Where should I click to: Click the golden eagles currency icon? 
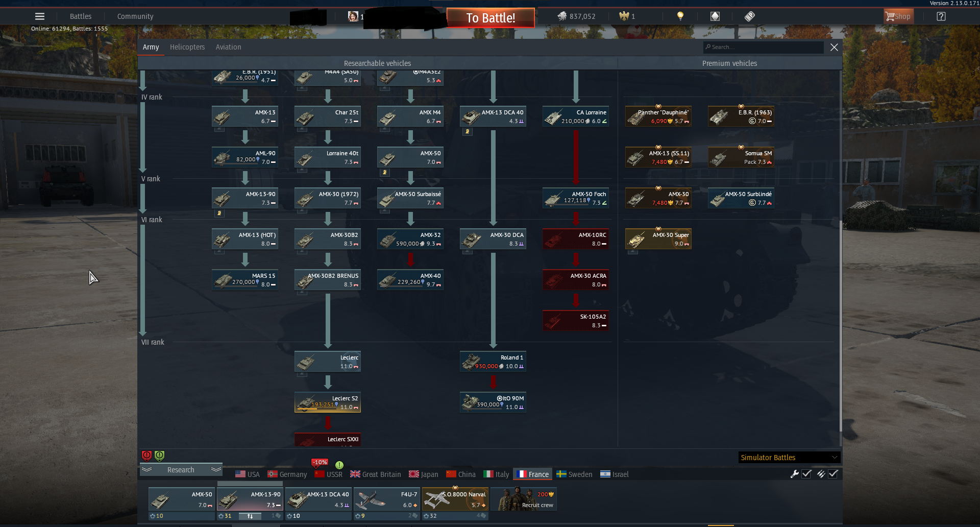click(624, 16)
